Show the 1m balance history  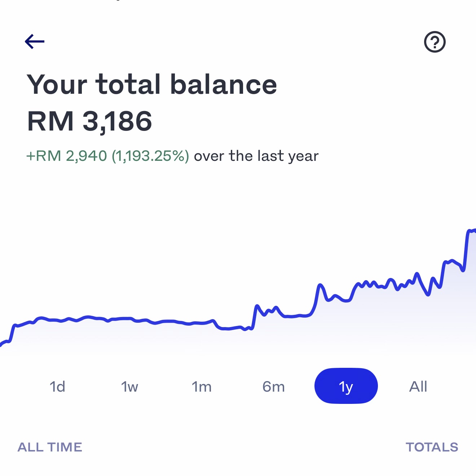coord(202,387)
